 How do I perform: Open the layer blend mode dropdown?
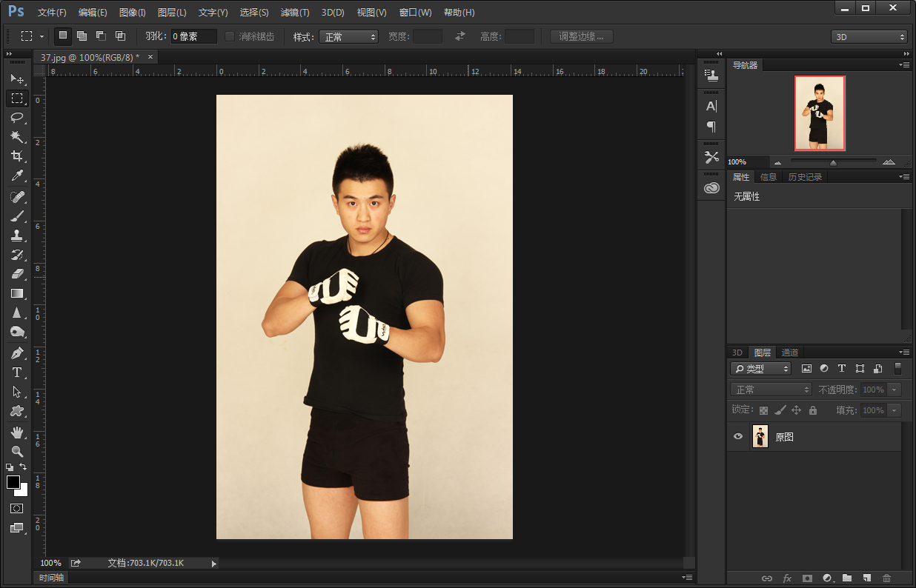pos(770,389)
